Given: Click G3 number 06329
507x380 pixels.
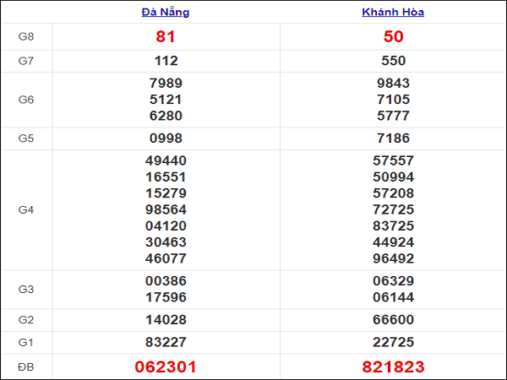Looking at the screenshot, I should [x=393, y=281].
